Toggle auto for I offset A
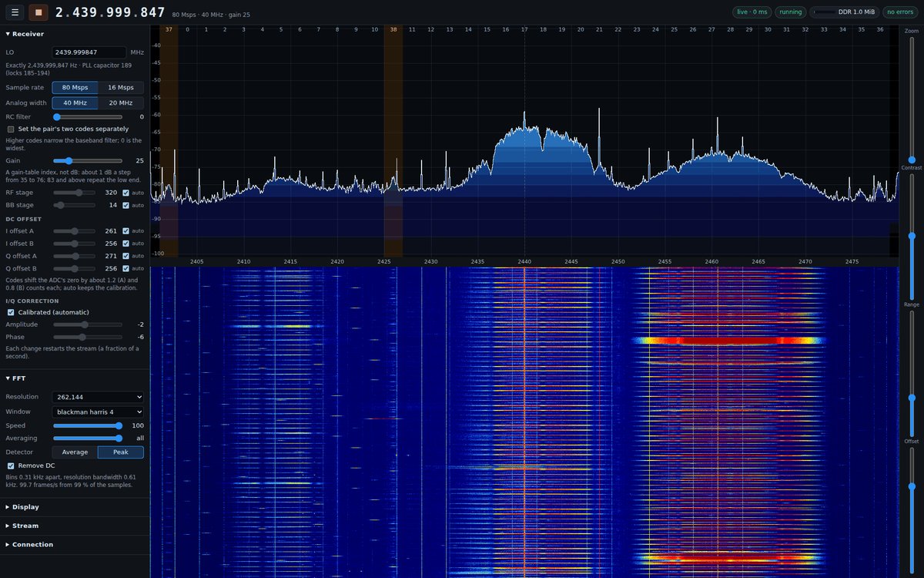Screen dimensions: 924x578 coord(126,230)
